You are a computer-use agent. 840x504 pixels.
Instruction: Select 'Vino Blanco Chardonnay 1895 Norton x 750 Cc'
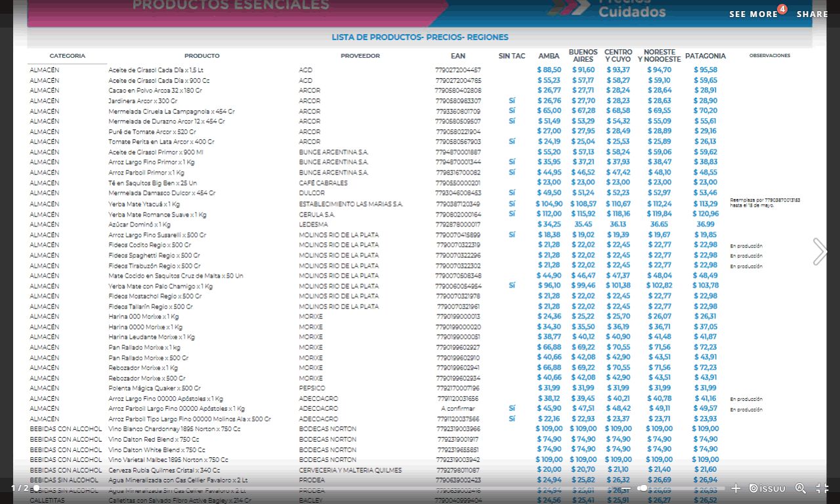175,429
